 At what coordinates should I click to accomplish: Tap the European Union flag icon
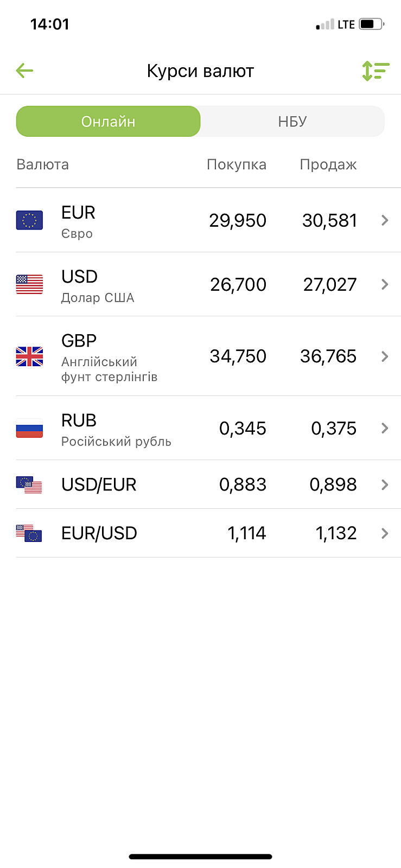(x=29, y=220)
